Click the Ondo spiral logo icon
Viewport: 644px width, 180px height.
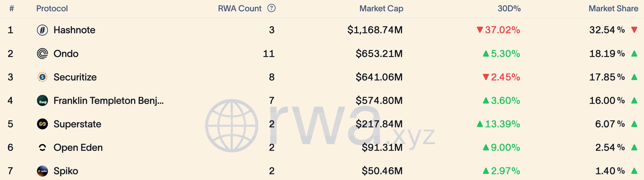click(43, 53)
